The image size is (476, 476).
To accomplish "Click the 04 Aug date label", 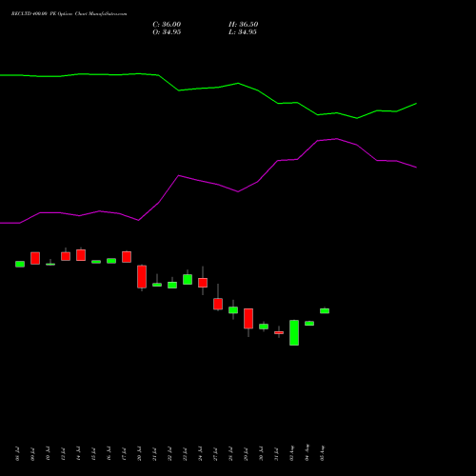I will [x=307, y=453].
